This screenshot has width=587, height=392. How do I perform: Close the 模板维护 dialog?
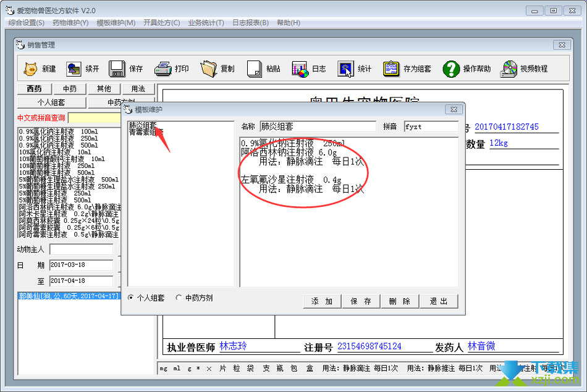click(x=454, y=109)
